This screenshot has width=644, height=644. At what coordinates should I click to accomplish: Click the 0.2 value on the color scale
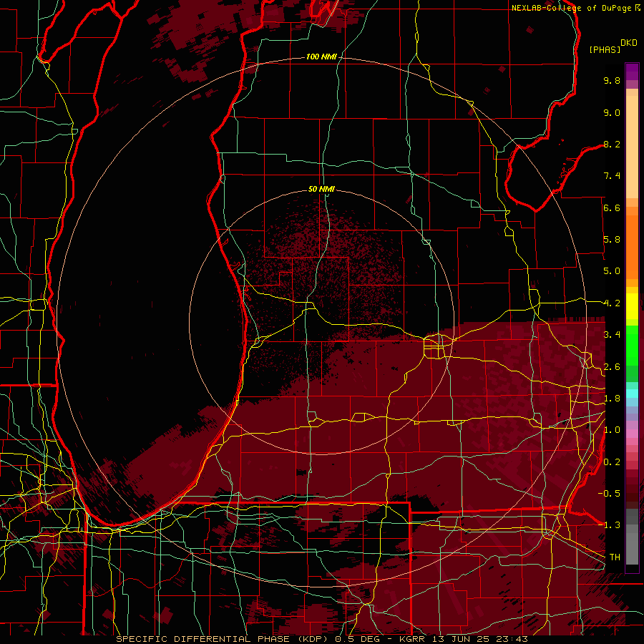click(612, 462)
